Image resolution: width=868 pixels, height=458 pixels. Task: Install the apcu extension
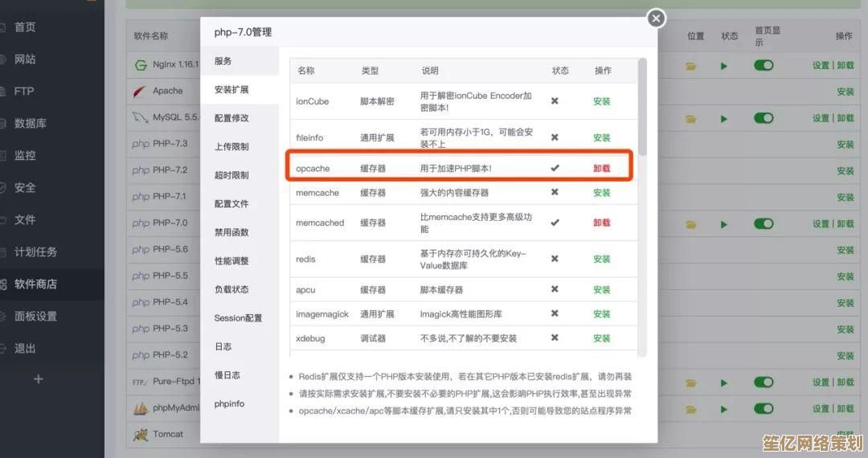(602, 290)
